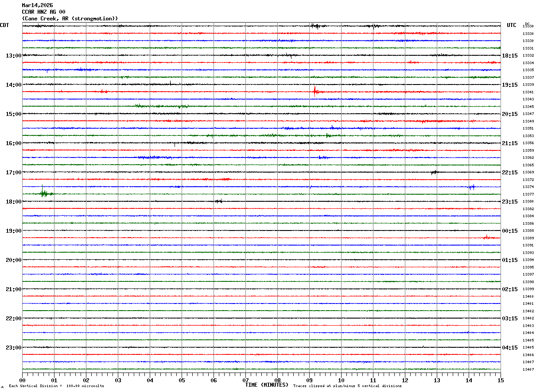Select the 14:00 CDT time label

[x=14, y=85]
